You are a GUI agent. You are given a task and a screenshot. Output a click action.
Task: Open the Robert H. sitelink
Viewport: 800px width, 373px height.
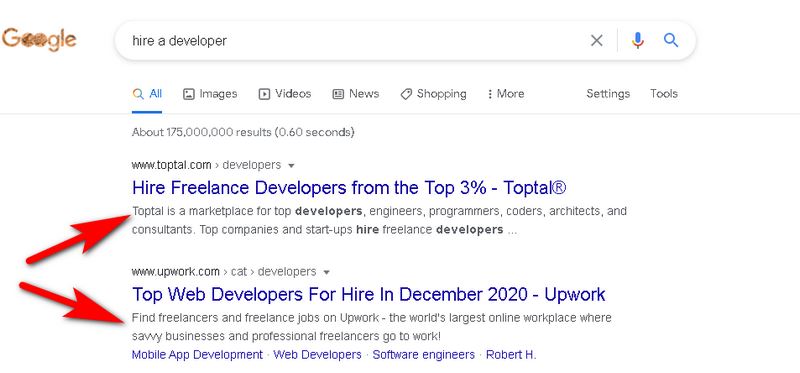511,355
